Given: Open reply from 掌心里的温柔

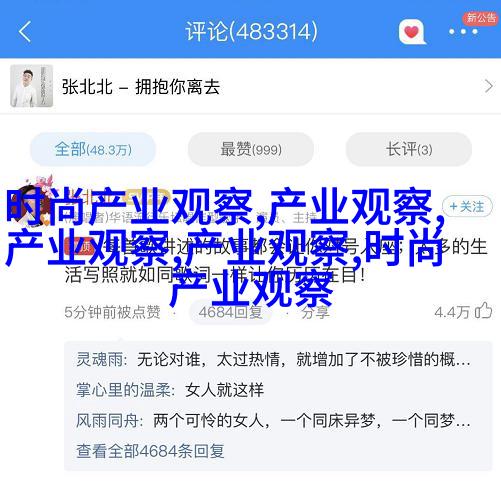Looking at the screenshot, I should click(170, 390).
